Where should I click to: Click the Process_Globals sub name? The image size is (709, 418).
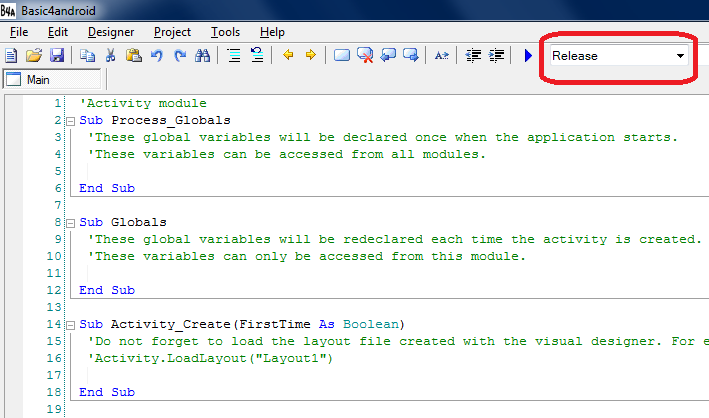pos(171,120)
